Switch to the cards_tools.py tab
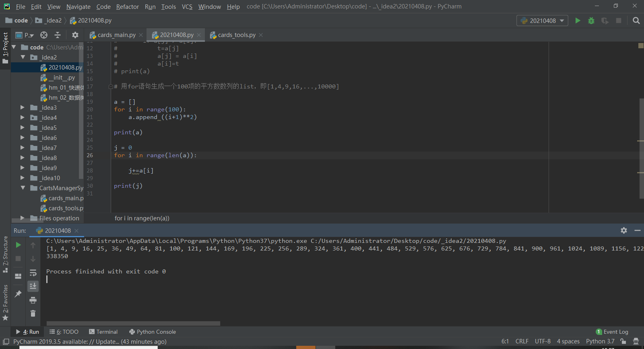The height and width of the screenshot is (349, 644). pos(236,35)
